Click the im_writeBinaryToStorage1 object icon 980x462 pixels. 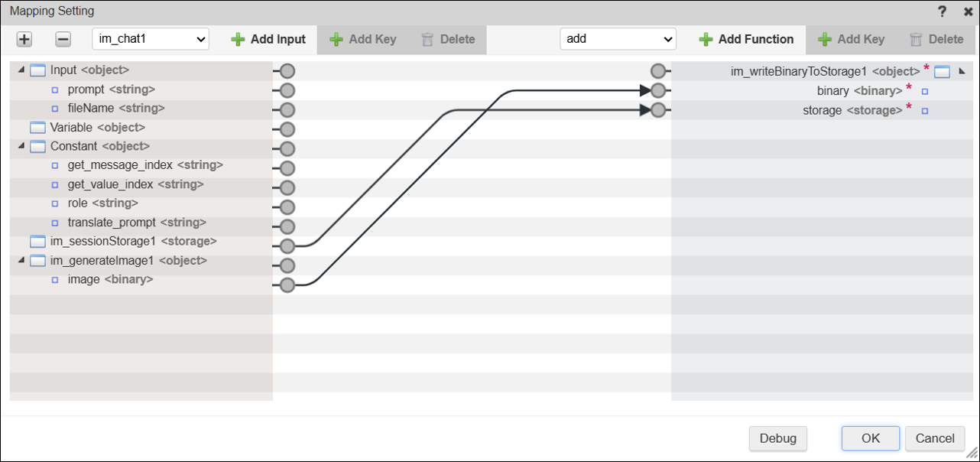click(942, 72)
